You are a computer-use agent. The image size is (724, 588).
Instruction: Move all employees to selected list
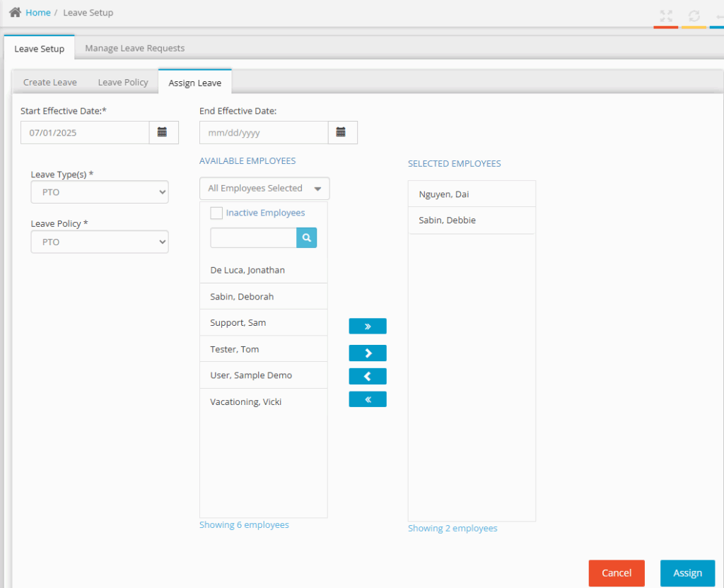(x=368, y=327)
